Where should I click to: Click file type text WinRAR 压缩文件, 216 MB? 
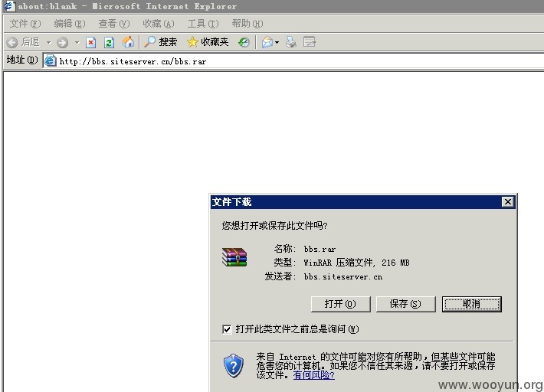pos(356,263)
